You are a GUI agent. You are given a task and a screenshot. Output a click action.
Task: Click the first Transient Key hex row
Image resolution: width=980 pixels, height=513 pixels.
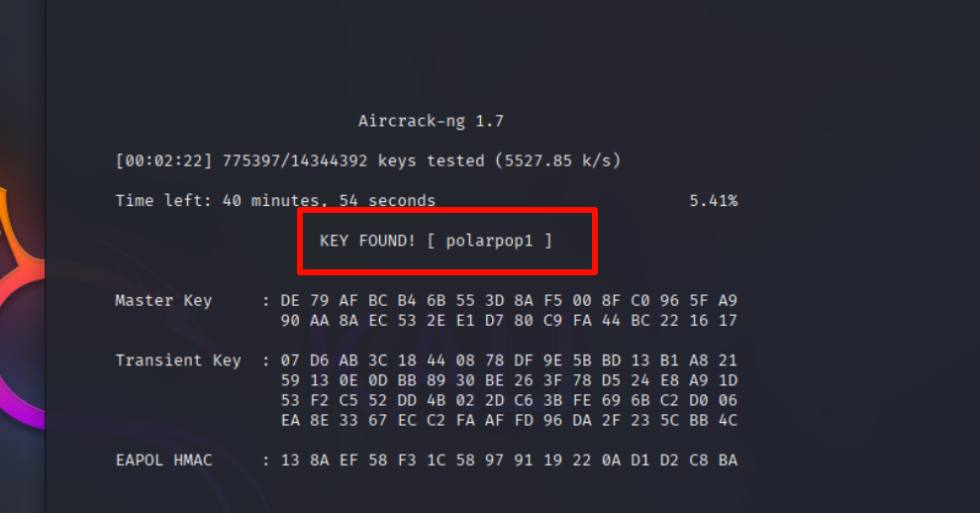[x=509, y=360]
